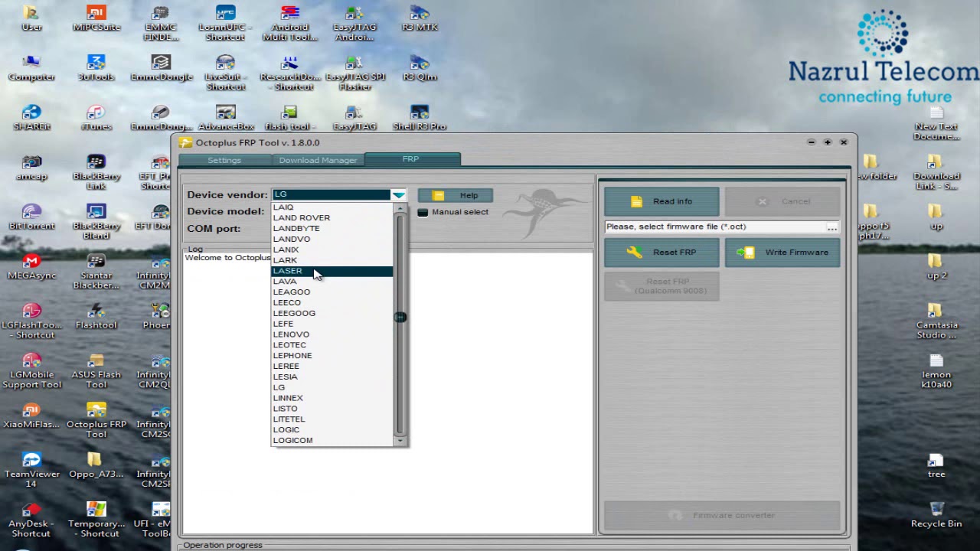
Task: Open XiaoMiFlash desktop icon
Action: tap(31, 416)
